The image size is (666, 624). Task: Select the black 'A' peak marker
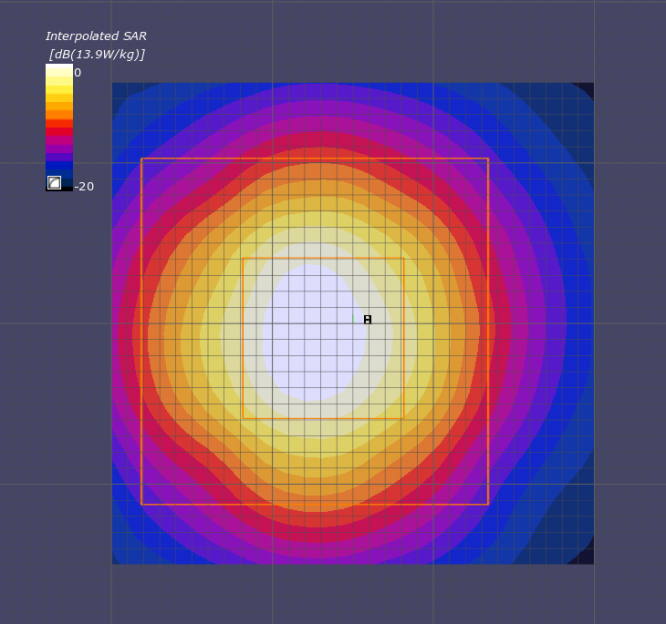click(368, 319)
